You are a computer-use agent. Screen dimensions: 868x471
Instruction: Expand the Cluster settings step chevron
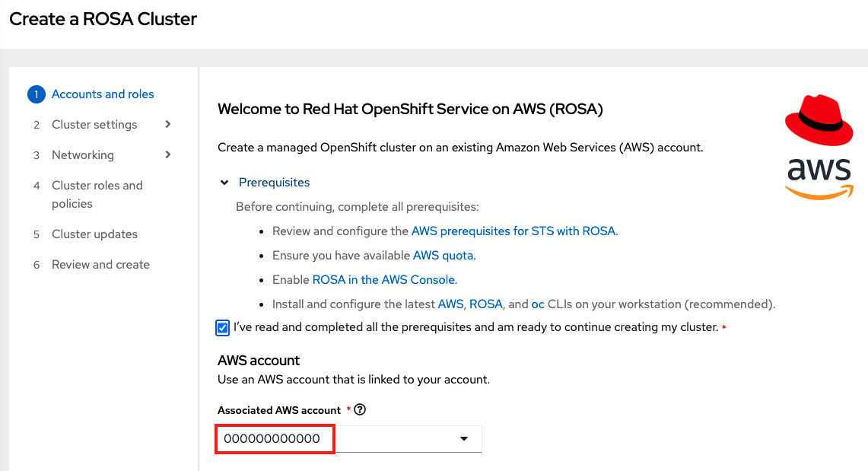(168, 124)
